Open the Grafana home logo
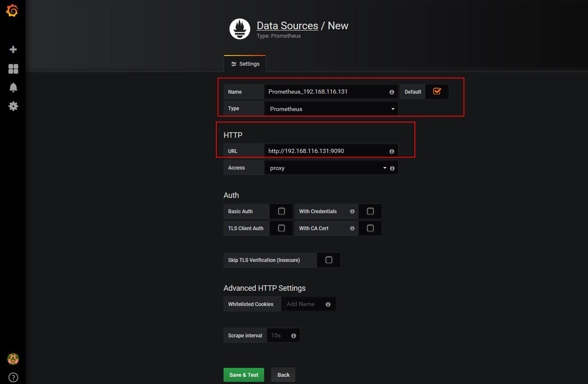The image size is (588, 384). point(12,11)
